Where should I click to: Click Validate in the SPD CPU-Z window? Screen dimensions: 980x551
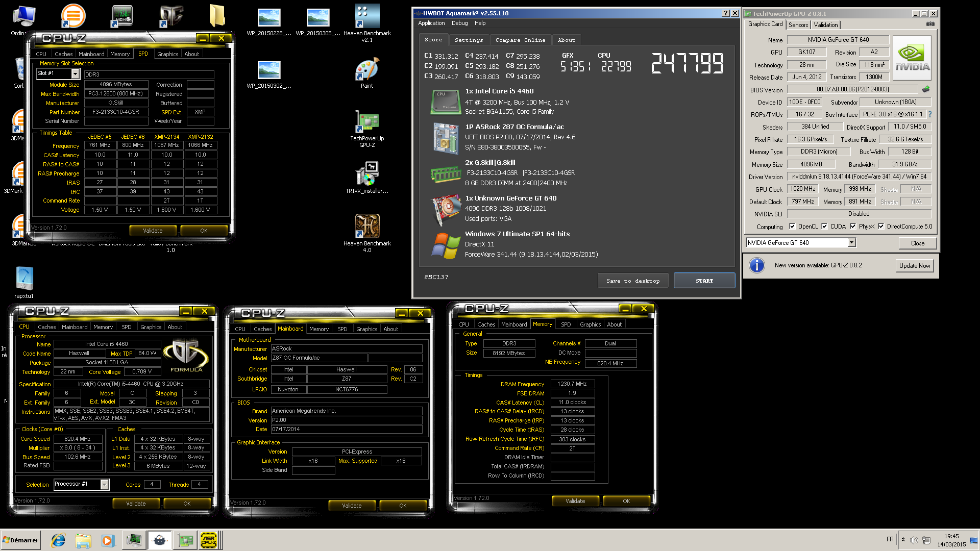point(153,231)
